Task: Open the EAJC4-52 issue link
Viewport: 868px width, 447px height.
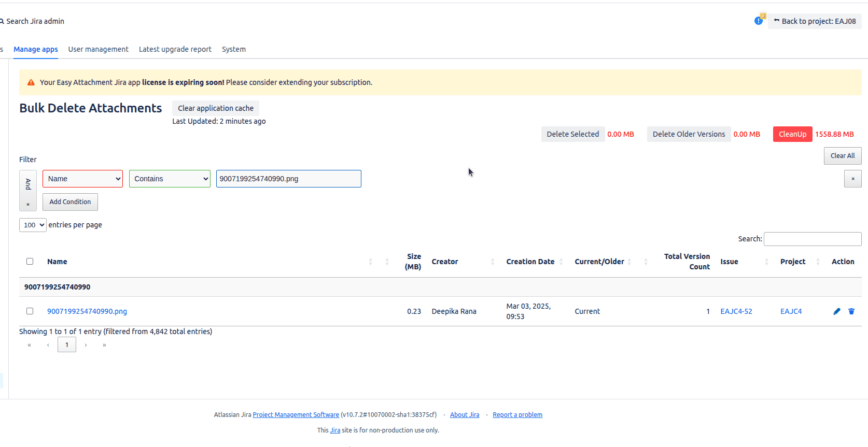Action: click(x=736, y=311)
